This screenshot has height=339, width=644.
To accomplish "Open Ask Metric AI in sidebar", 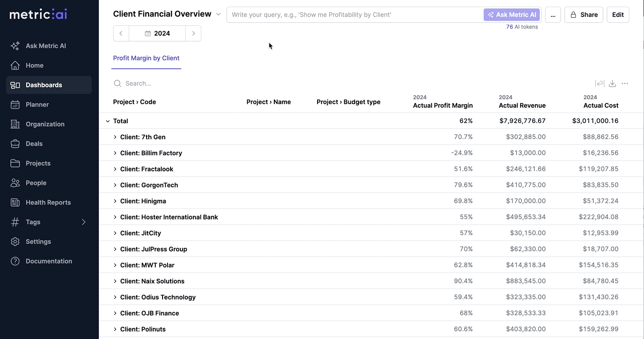I will coord(45,46).
